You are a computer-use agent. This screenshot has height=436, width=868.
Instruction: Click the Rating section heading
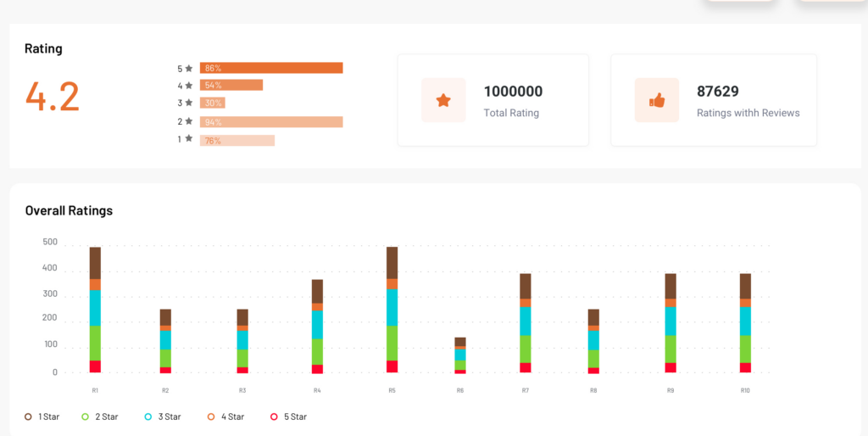(43, 48)
